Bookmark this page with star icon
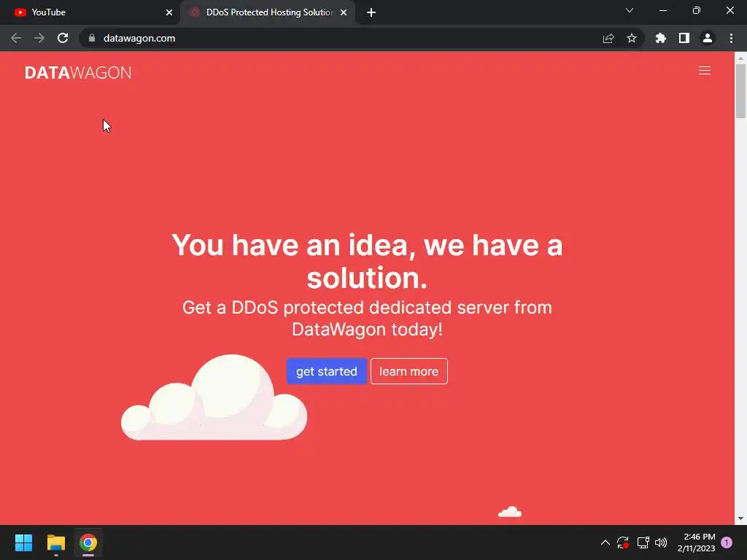This screenshot has height=560, width=747. pyautogui.click(x=632, y=38)
